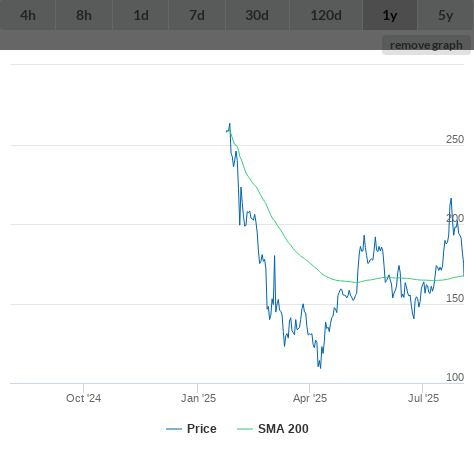The height and width of the screenshot is (455, 474).
Task: Click the Apr '25 x-axis label
Action: 310,398
